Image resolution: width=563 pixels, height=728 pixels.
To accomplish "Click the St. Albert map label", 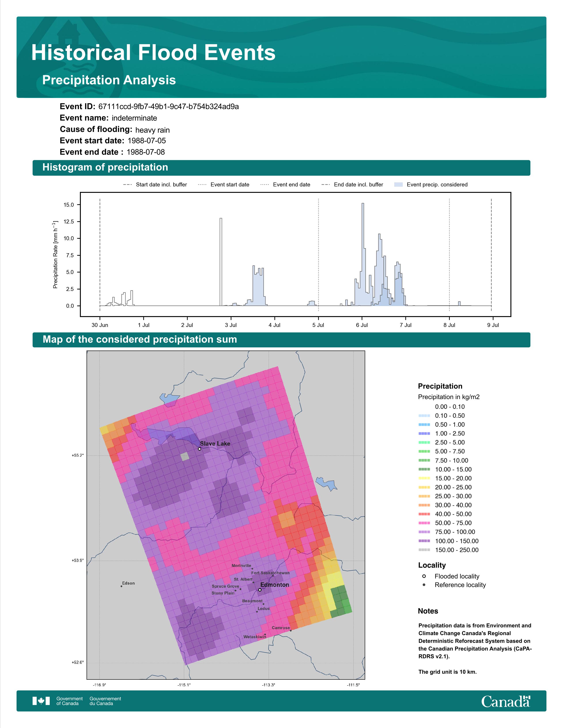I will click(243, 579).
